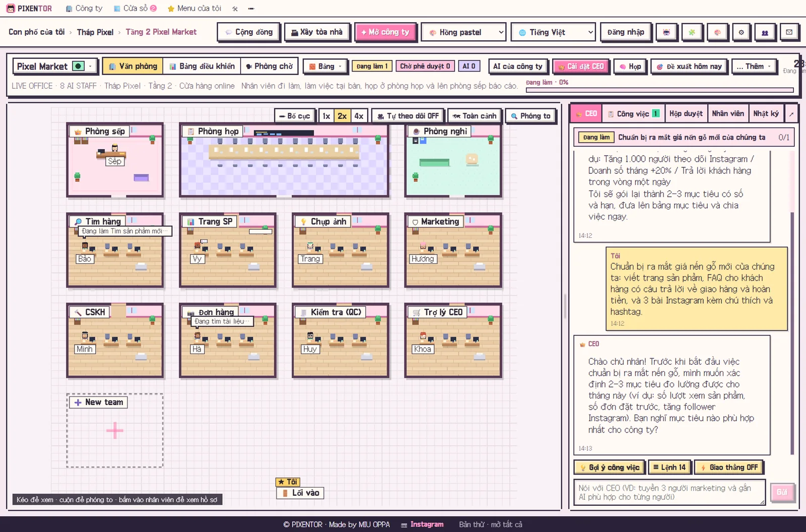
Task: Open the Tiếng Việt language dropdown
Action: 553,32
